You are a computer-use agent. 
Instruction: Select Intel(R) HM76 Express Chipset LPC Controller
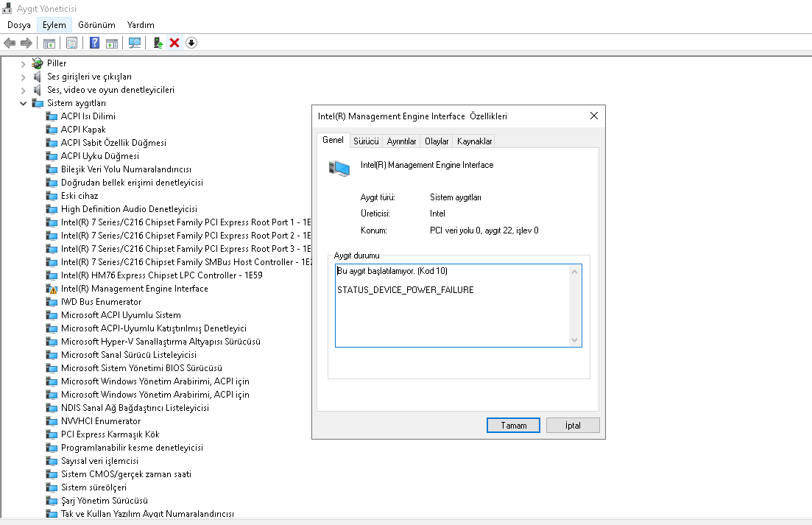point(161,275)
